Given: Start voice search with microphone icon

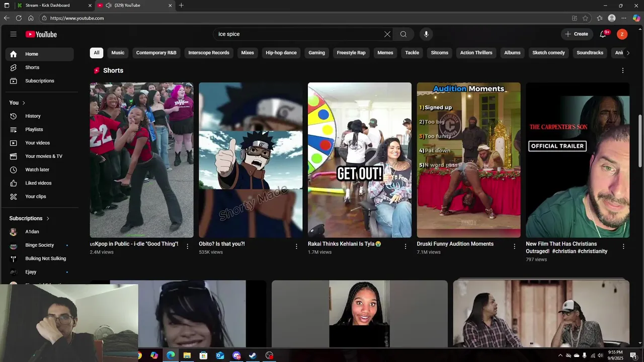Looking at the screenshot, I should click(x=426, y=34).
